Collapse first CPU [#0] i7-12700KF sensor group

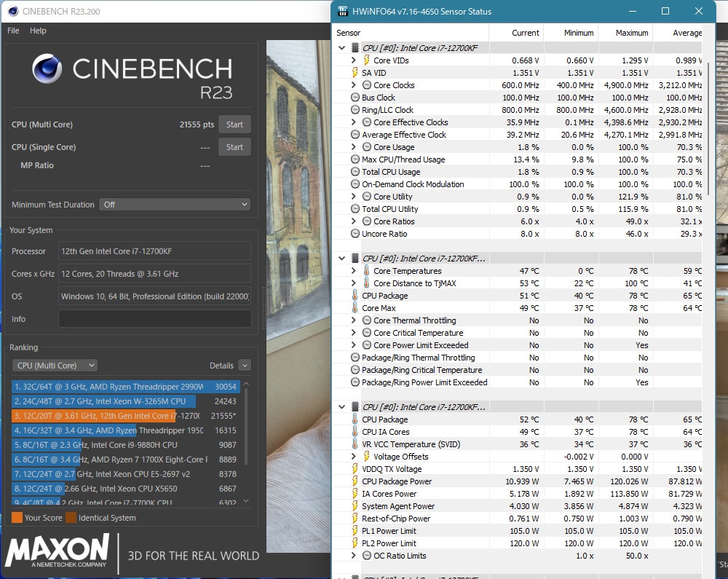pos(341,48)
